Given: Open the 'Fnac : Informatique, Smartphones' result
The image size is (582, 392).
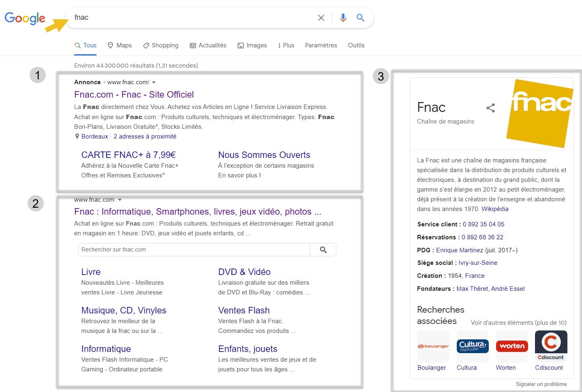Looking at the screenshot, I should (197, 211).
